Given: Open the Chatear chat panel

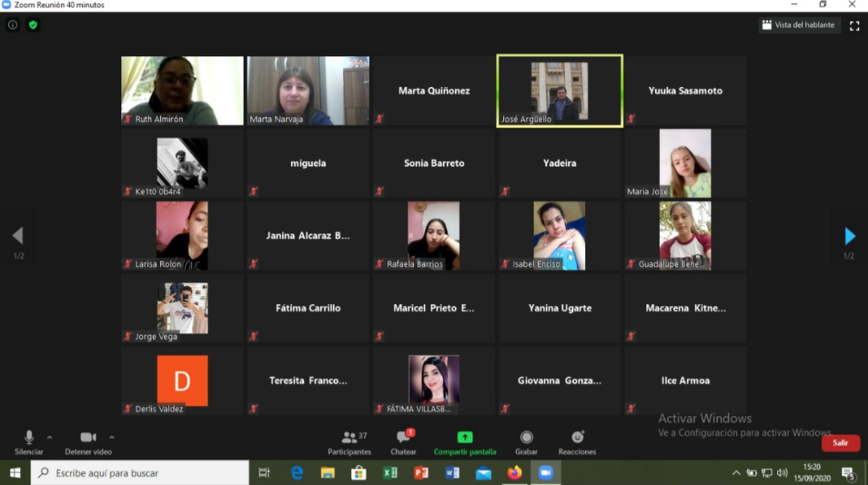Looking at the screenshot, I should 403,443.
